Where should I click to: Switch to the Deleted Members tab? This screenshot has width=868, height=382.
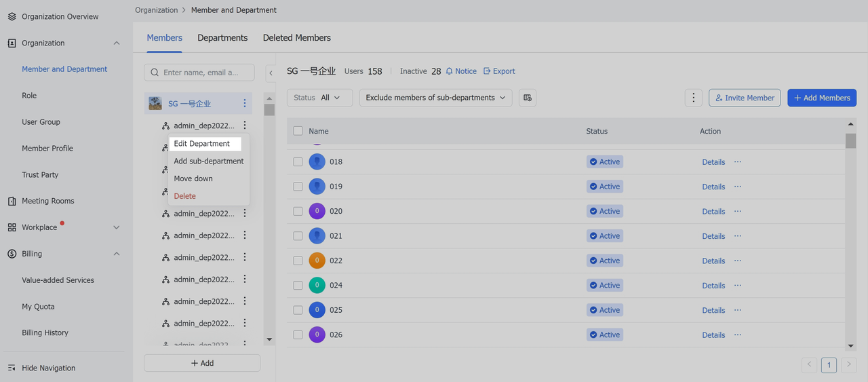pyautogui.click(x=296, y=38)
